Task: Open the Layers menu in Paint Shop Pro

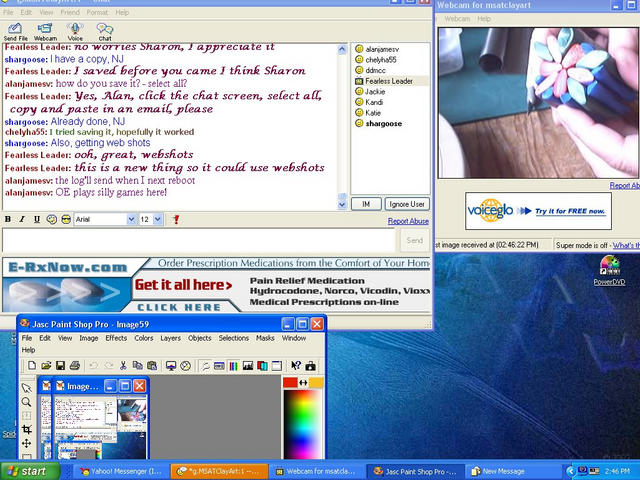Action: pyautogui.click(x=170, y=338)
